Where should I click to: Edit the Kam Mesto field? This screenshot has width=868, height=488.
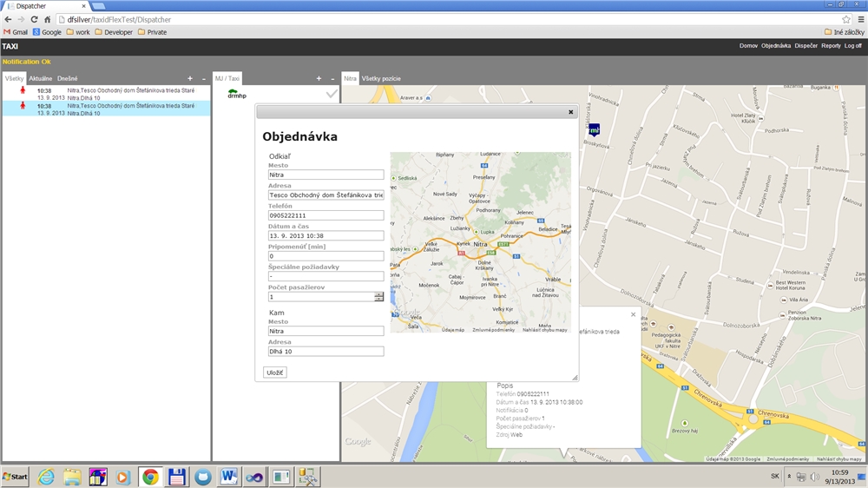[325, 331]
